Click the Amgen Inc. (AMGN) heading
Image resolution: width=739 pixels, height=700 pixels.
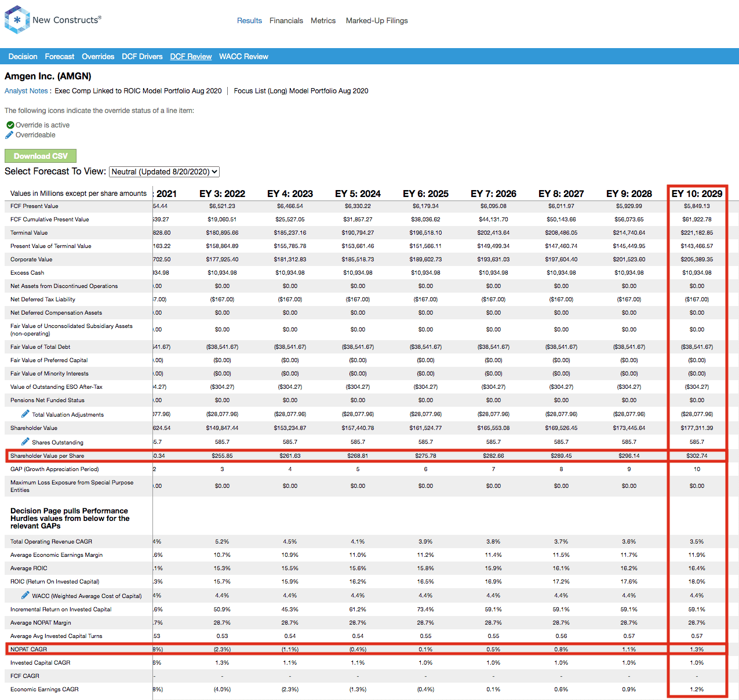click(x=48, y=76)
